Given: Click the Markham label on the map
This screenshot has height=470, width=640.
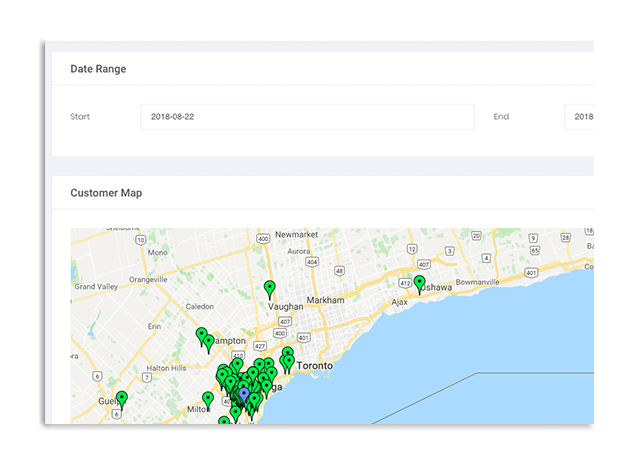Looking at the screenshot, I should [x=326, y=300].
